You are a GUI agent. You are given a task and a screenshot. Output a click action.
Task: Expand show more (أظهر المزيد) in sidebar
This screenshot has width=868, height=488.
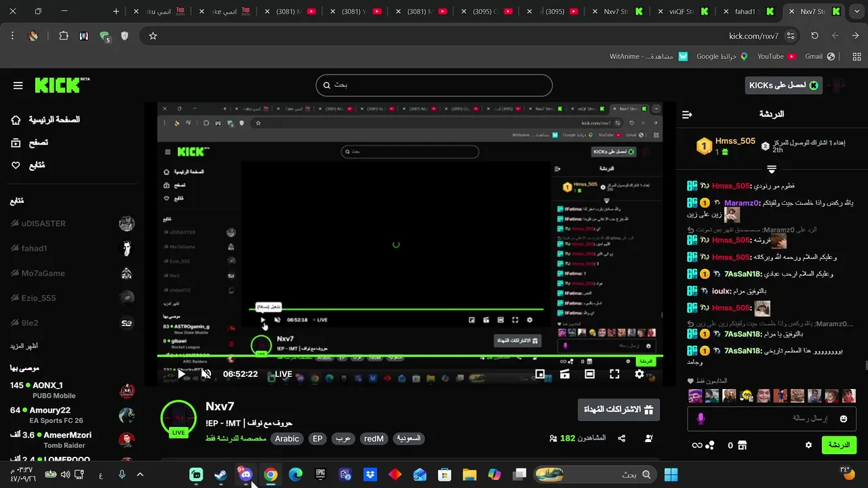click(24, 346)
